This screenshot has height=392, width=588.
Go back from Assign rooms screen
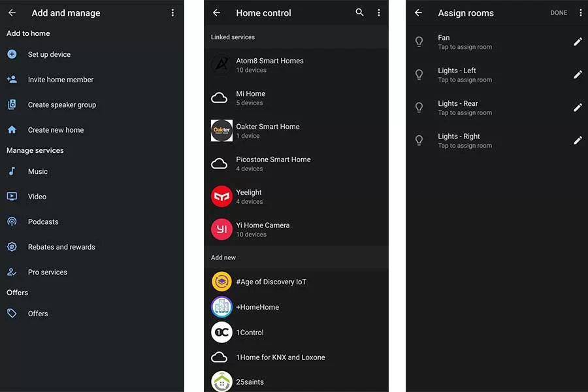[x=419, y=13]
